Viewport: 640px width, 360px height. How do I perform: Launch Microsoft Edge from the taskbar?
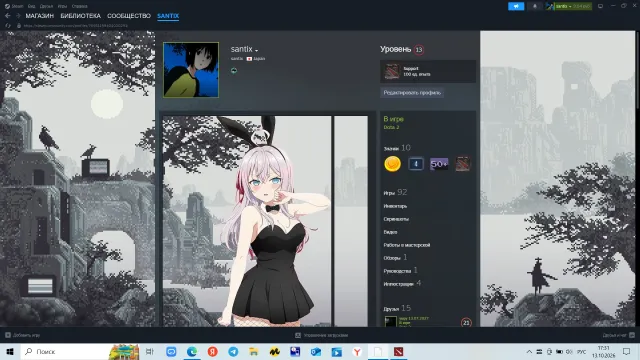pyautogui.click(x=192, y=351)
